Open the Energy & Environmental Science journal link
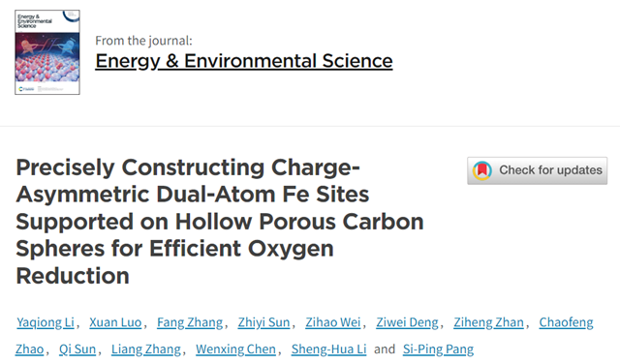Image resolution: width=620 pixels, height=364 pixels. pos(243,61)
